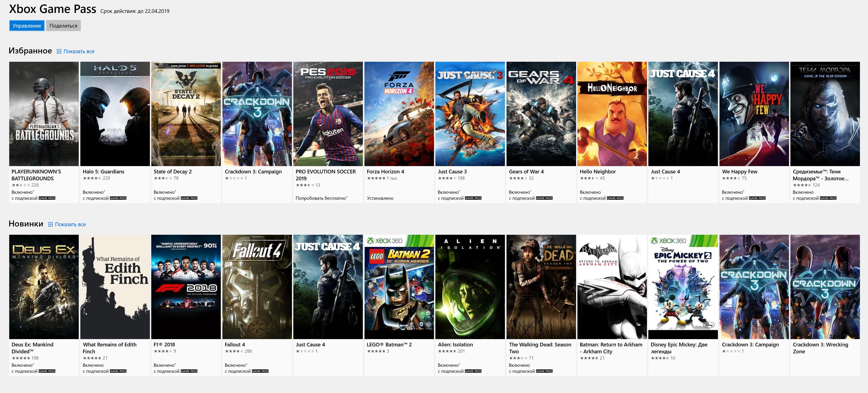Open PLAYERUNKNOWN'S BATTLEGROUNDS cover art
Viewport: 868px width, 393px height.
click(44, 114)
